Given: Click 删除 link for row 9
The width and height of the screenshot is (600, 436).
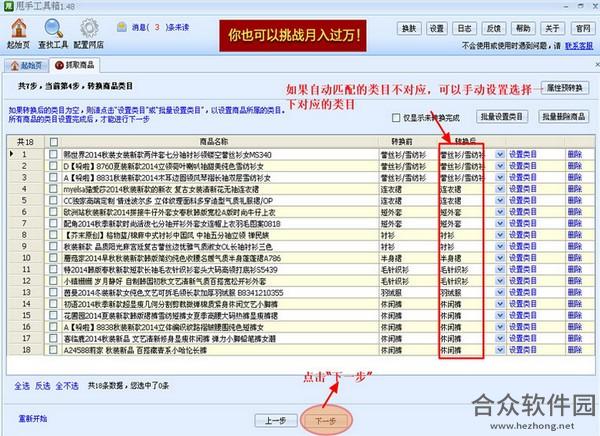Looking at the screenshot, I should [x=575, y=246].
